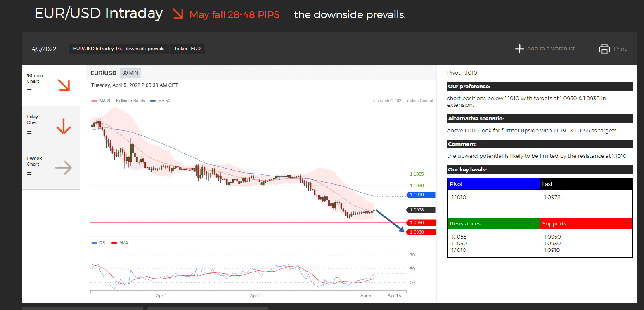This screenshot has height=310, width=644.
Task: Click the 'Pivot: 1.1010' line above Our preference
Action: 462,73
